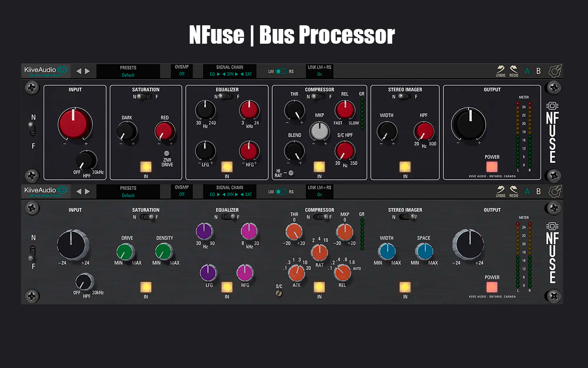Click the HI RAT indicator button
588x368 pixels.
tap(291, 173)
